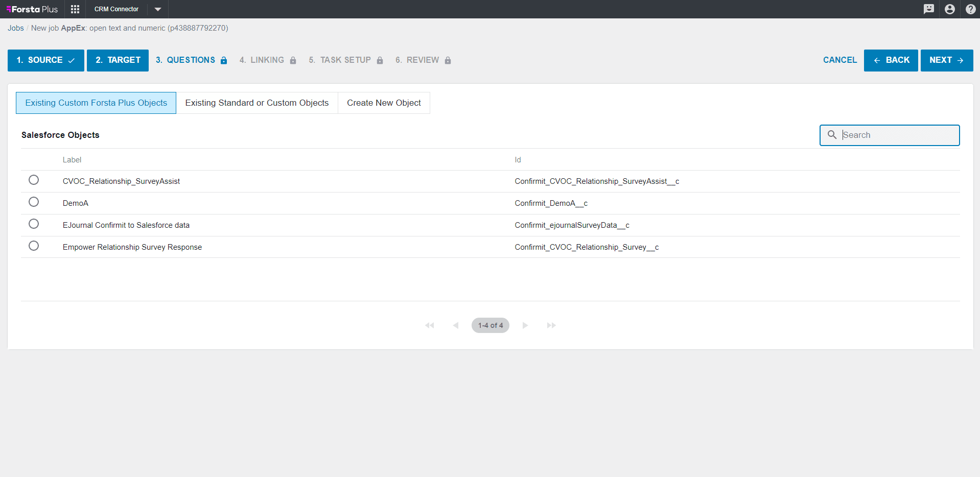This screenshot has height=477, width=980.
Task: Open the help question mark icon
Action: click(971, 9)
